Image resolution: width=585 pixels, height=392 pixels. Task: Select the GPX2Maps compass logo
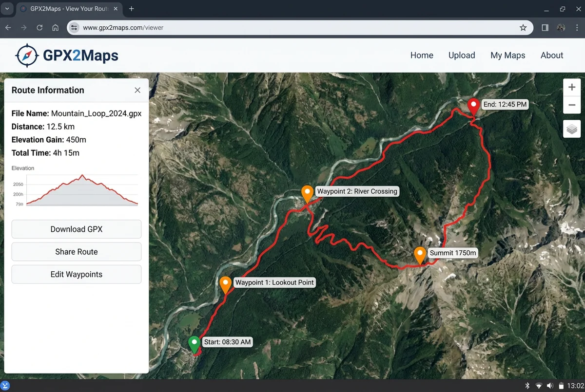(27, 55)
